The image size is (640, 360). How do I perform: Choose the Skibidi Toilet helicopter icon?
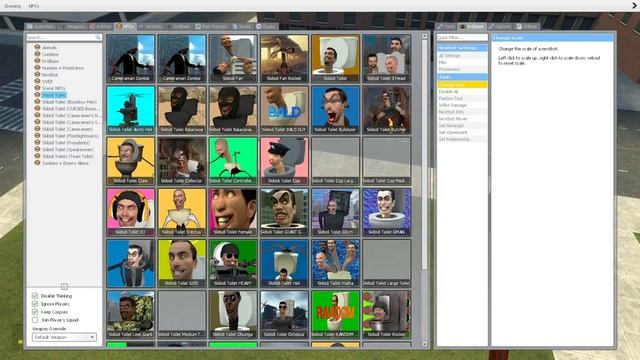pyautogui.click(x=131, y=110)
